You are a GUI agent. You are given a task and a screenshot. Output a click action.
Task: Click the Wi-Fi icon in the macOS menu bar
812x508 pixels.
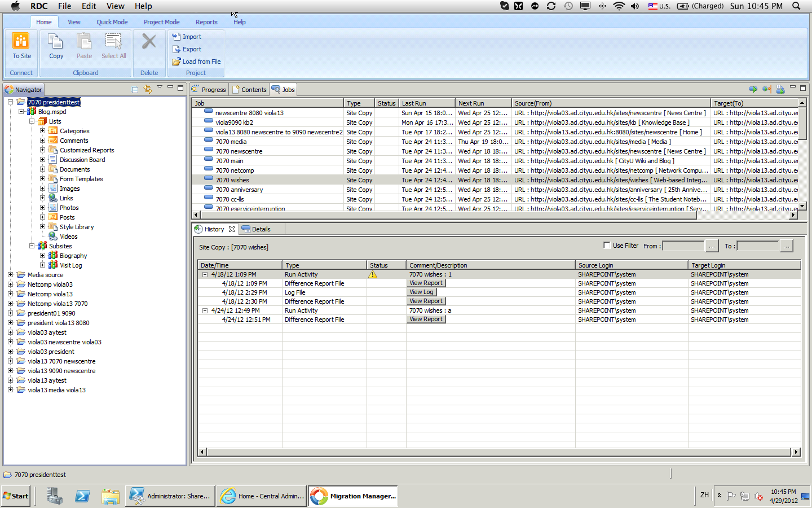click(619, 6)
